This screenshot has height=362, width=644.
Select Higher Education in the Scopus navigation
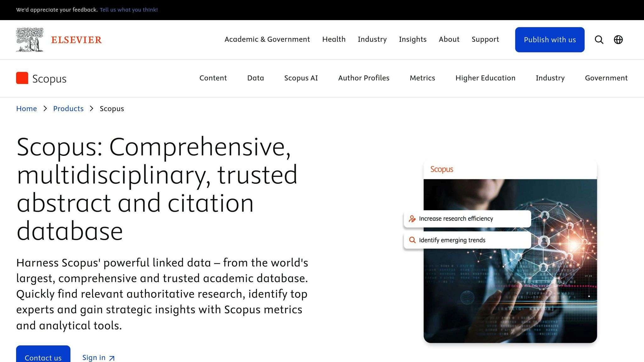485,78
